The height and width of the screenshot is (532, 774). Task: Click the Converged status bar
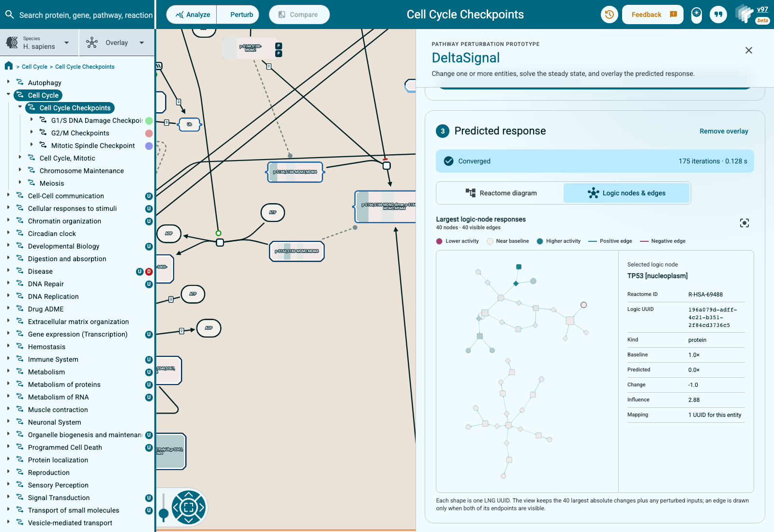coord(595,161)
